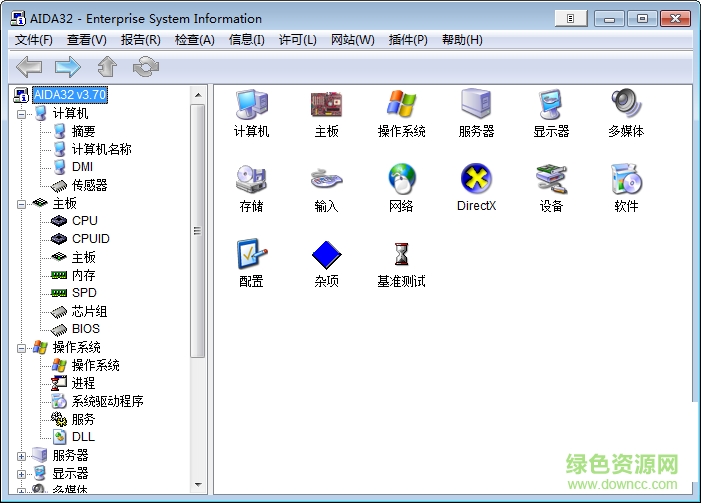Screen dimensions: 701x503
Task: Click the green Refresh toolbar button
Action: coord(146,67)
